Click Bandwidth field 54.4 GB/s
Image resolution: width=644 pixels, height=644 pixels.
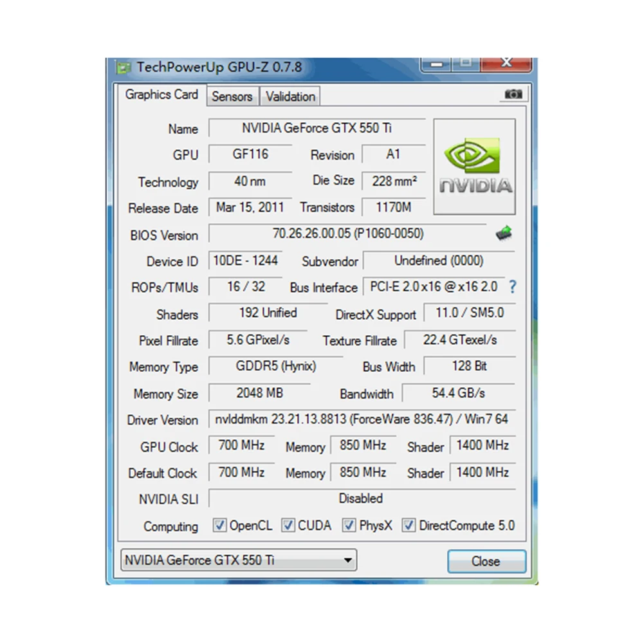[x=458, y=393]
